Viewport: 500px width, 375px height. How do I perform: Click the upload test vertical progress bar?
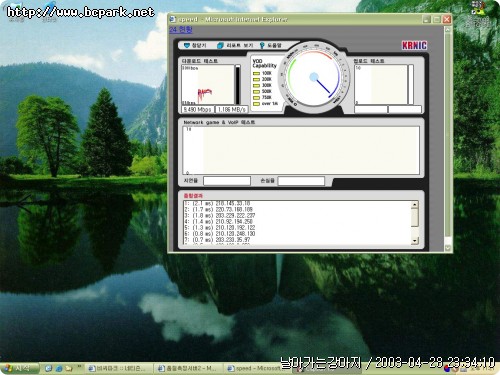click(x=411, y=85)
